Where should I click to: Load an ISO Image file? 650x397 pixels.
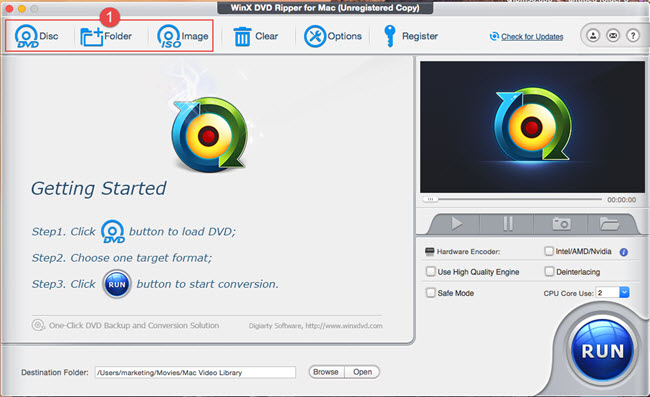click(x=169, y=36)
